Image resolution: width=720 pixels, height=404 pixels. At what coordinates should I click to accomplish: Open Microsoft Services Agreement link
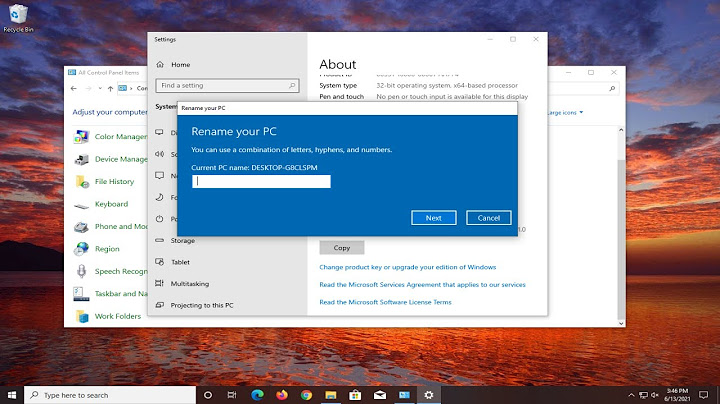click(422, 285)
